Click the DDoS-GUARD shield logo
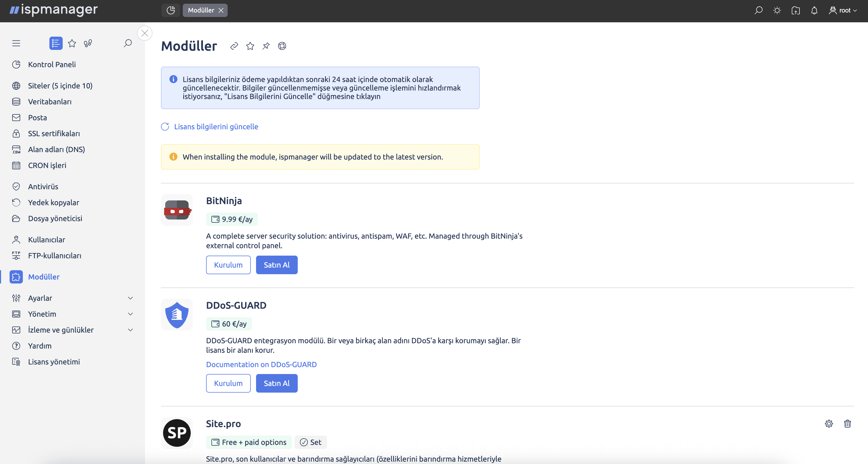Image resolution: width=868 pixels, height=464 pixels. pos(177,315)
